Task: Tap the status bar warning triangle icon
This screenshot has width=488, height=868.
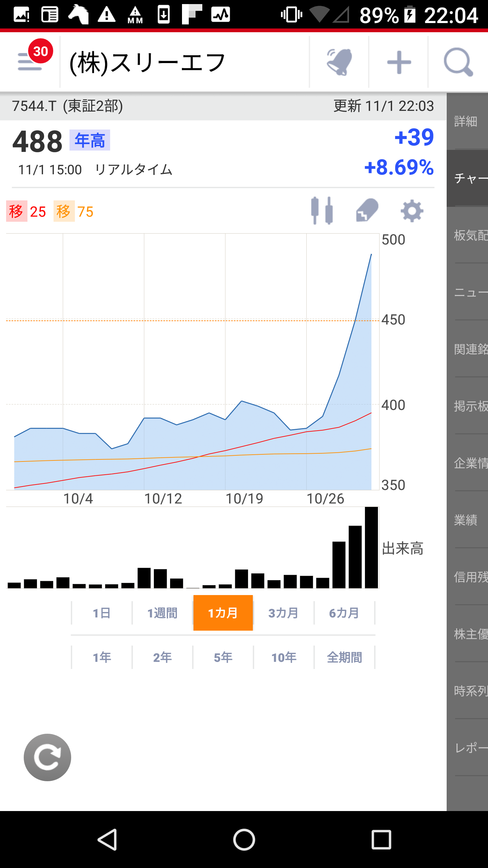Action: pos(106,15)
